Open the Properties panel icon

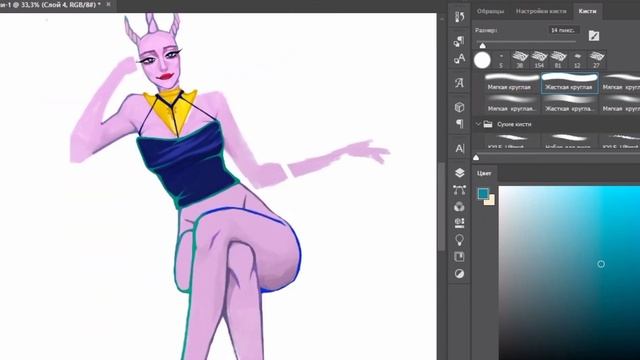(x=459, y=223)
